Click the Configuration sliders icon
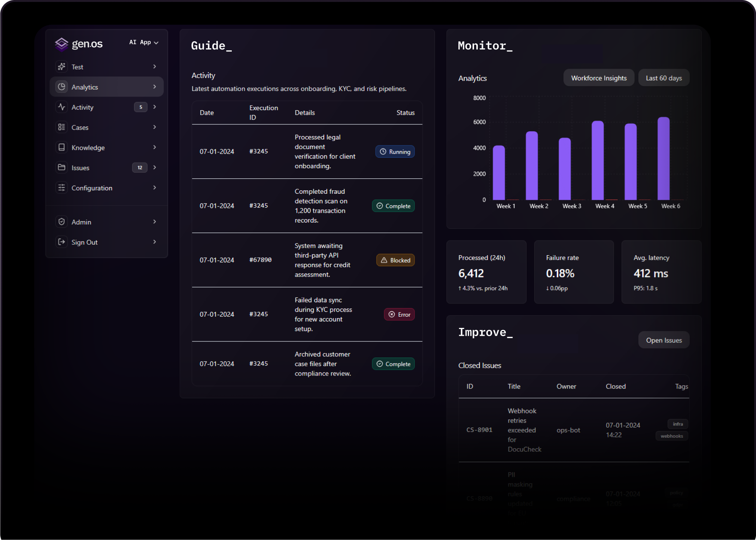Screen dimensions: 756x540 (62, 188)
